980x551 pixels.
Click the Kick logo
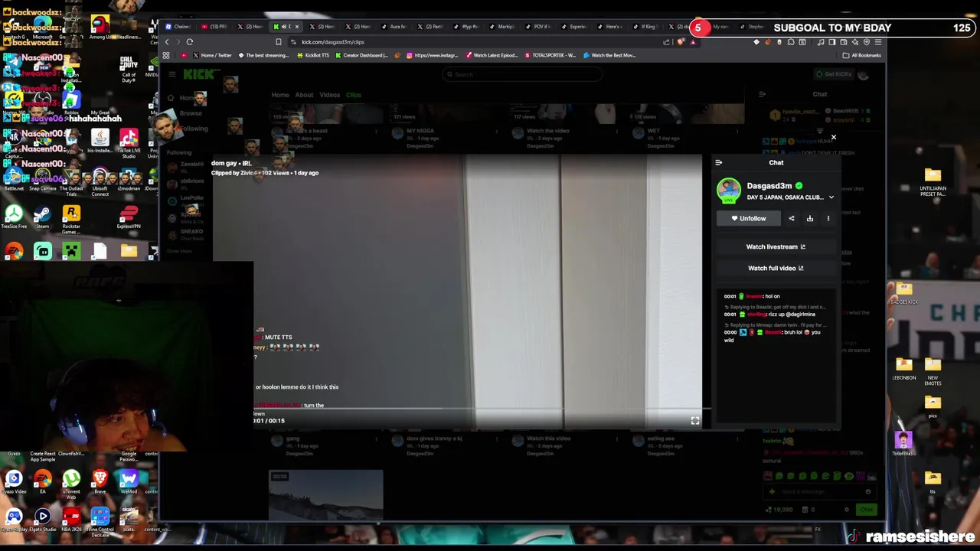(x=201, y=73)
